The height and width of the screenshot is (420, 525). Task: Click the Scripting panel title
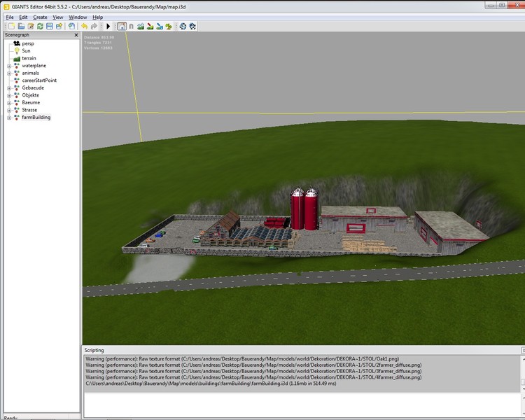pos(94,350)
